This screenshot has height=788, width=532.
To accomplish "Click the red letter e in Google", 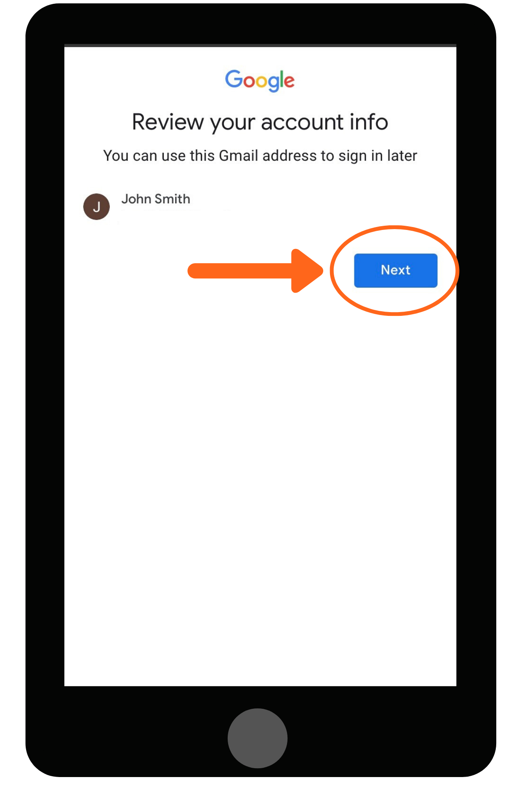I will pyautogui.click(x=289, y=81).
